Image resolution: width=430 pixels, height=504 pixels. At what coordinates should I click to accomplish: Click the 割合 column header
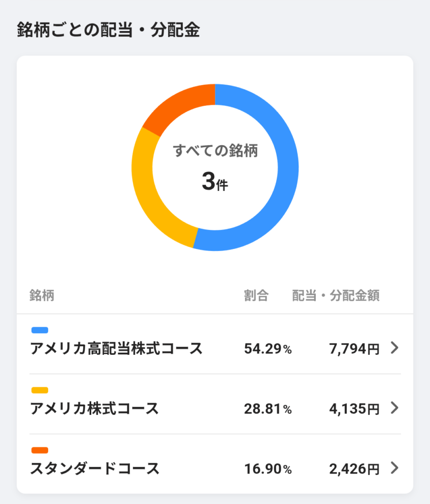tap(256, 296)
